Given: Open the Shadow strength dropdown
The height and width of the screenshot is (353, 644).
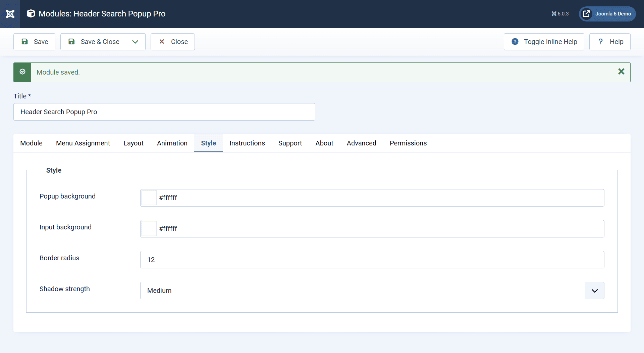Looking at the screenshot, I should click(594, 290).
